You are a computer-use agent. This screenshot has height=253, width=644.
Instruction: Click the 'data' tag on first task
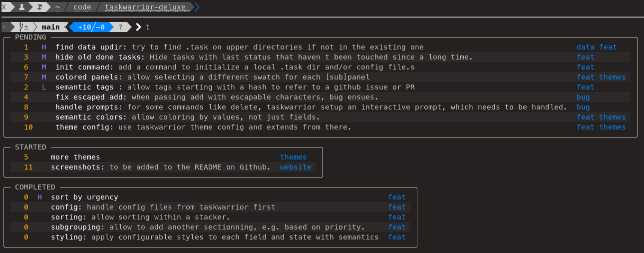pyautogui.click(x=586, y=47)
